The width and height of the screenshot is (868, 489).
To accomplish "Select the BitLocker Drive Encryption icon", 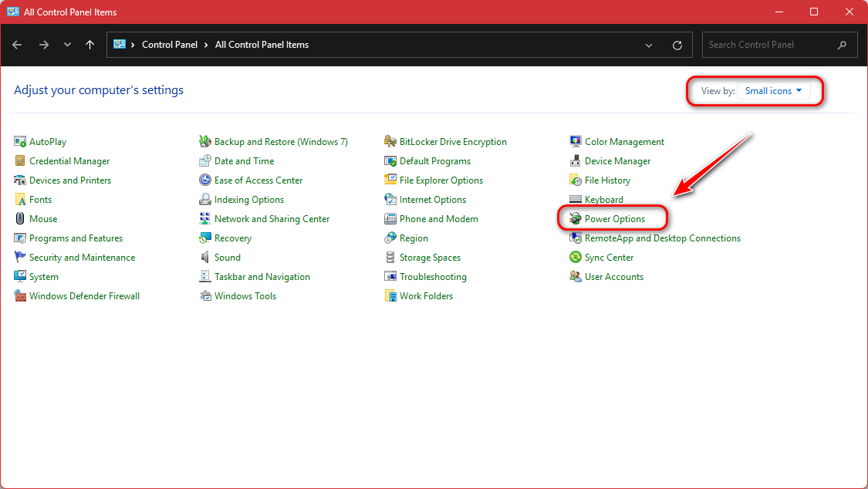I will point(390,142).
